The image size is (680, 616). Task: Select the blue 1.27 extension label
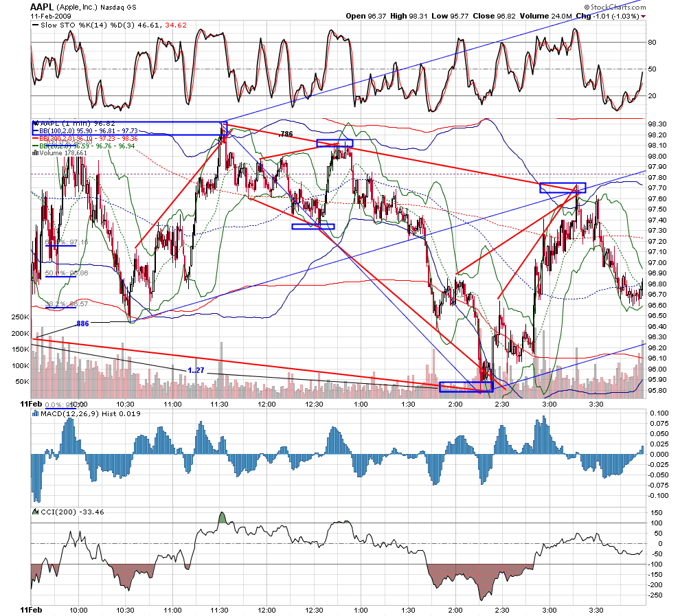[x=196, y=370]
